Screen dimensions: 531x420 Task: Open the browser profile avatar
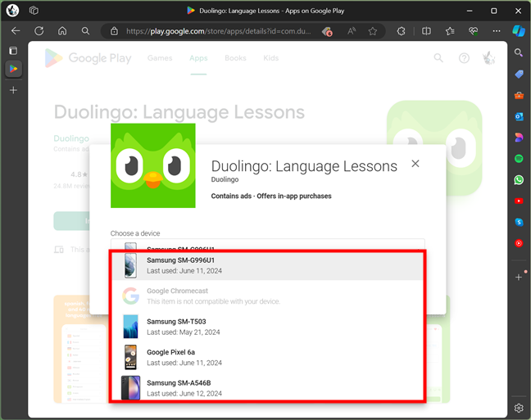click(x=12, y=11)
